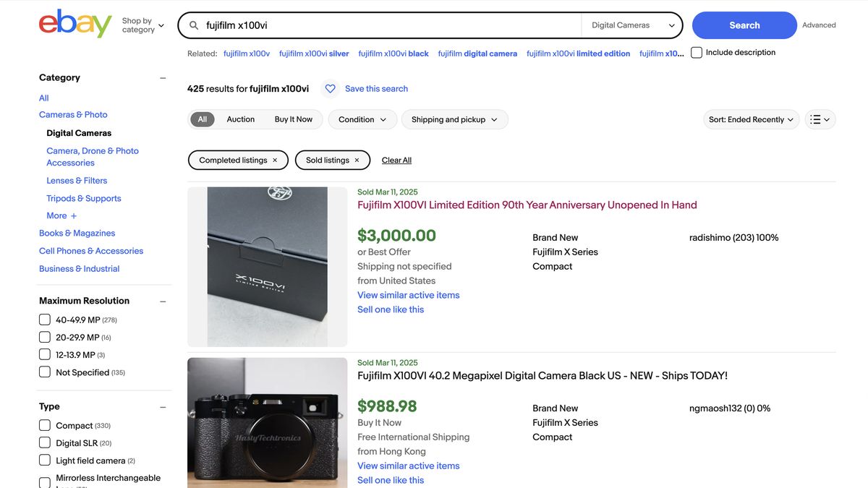Click the $3,000.00 sold price
Screen dimensions: 868x488
[397, 236]
